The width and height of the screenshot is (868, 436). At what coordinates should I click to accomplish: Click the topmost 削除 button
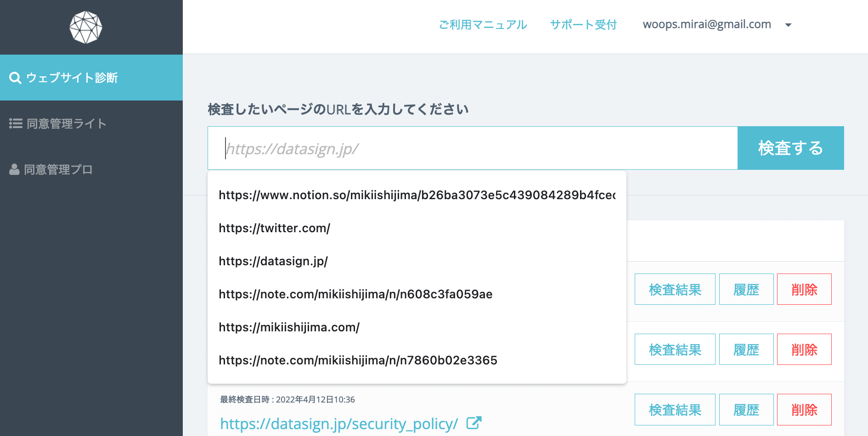click(x=804, y=289)
